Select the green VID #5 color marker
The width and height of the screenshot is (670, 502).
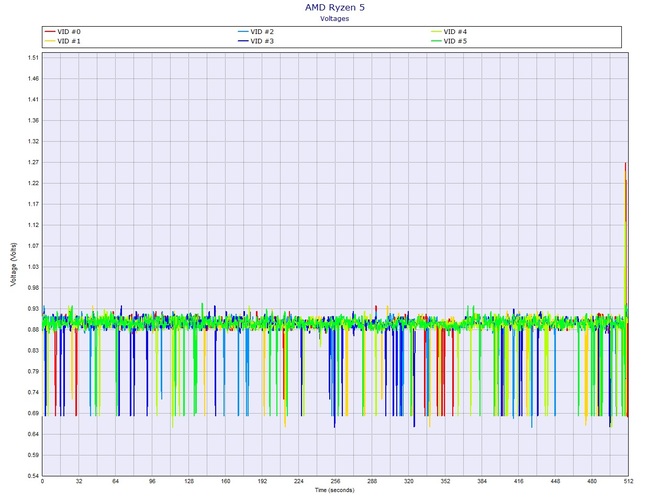point(436,41)
